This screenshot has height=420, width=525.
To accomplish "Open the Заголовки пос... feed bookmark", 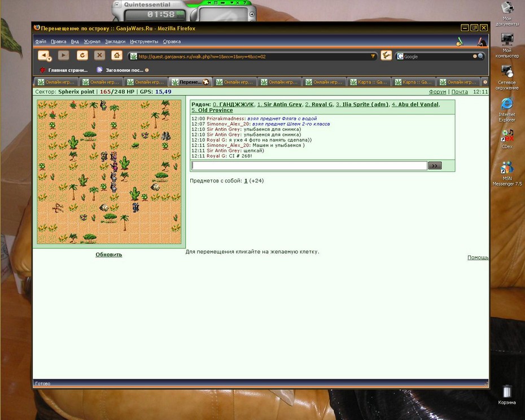I will pos(120,70).
